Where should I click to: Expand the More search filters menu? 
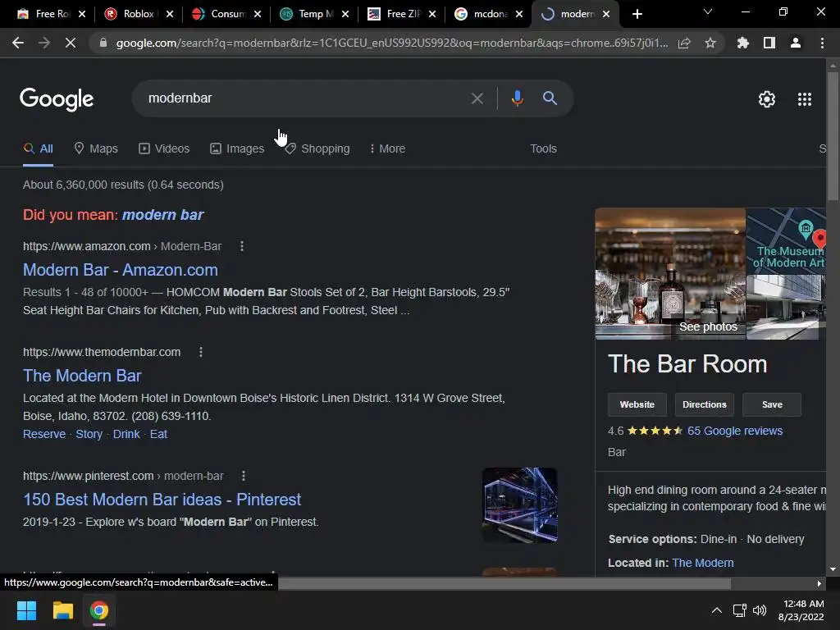coord(387,148)
